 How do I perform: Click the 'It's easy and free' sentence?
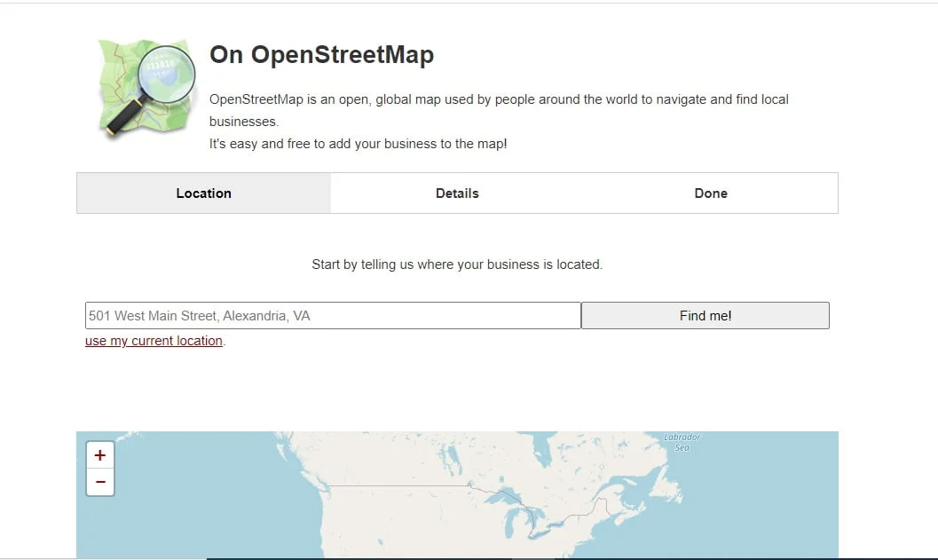[358, 144]
